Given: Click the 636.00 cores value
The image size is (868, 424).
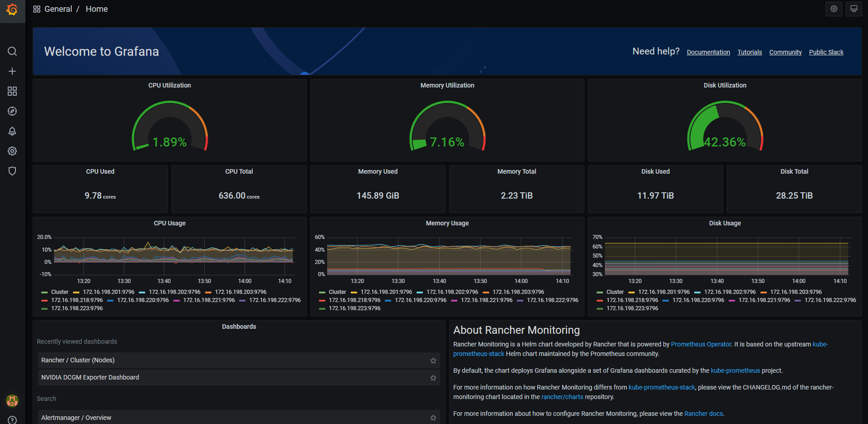Looking at the screenshot, I should click(239, 195).
